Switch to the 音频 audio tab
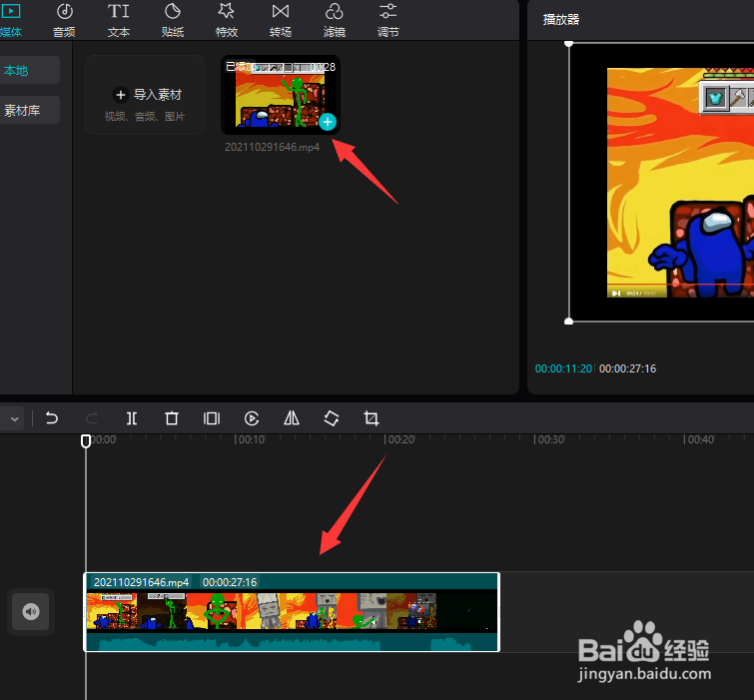The height and width of the screenshot is (700, 754). (64, 20)
